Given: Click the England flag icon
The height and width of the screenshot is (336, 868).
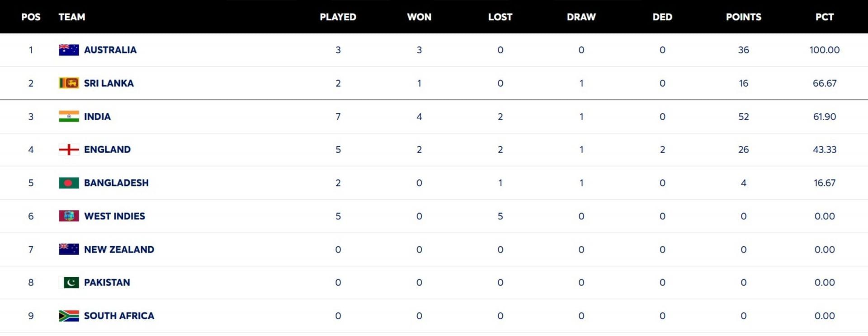Looking at the screenshot, I should point(69,149).
